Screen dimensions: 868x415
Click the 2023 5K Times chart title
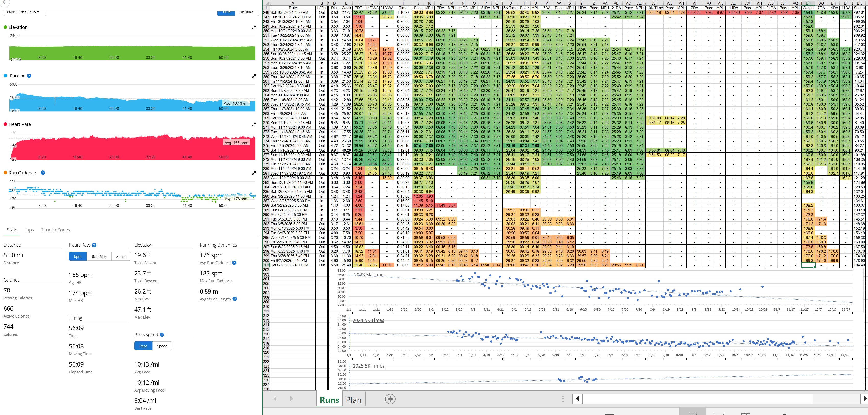tap(370, 275)
